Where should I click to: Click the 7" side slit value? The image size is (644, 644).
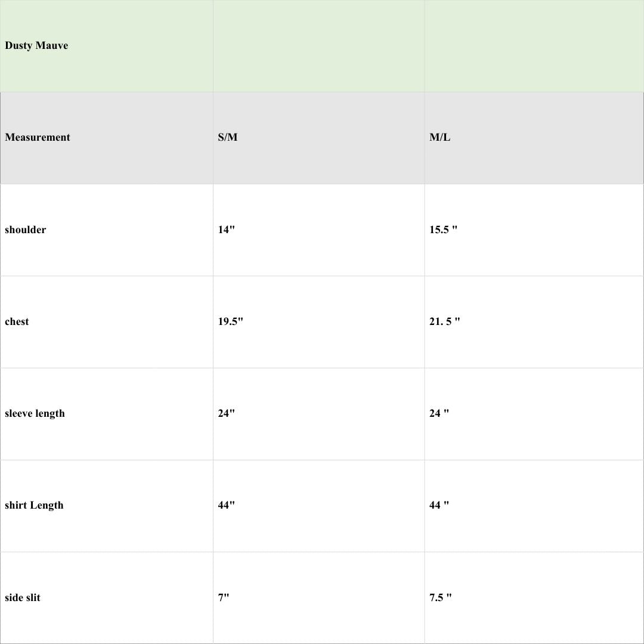click(224, 597)
